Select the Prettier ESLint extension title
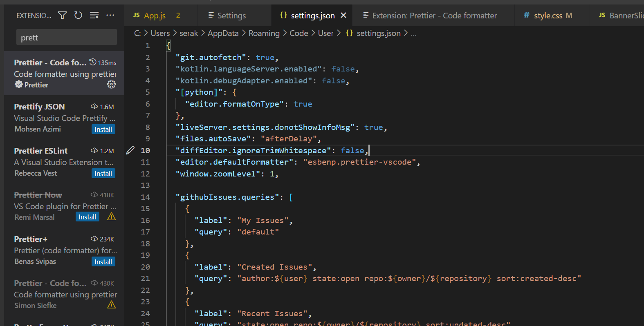Screen dimensions: 644x326 [40, 151]
